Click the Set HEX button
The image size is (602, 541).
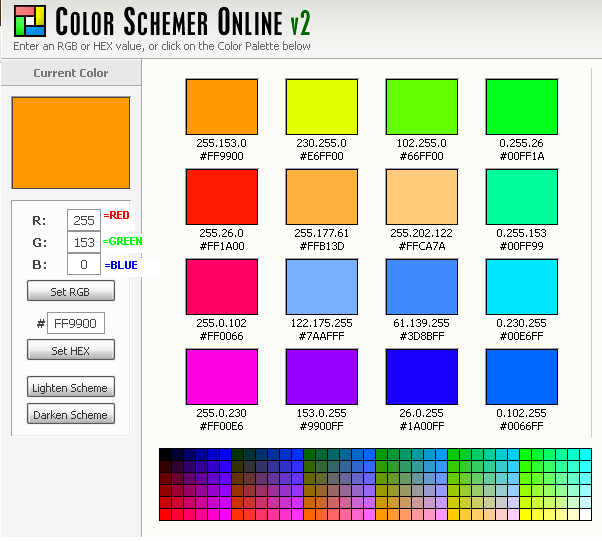point(71,350)
